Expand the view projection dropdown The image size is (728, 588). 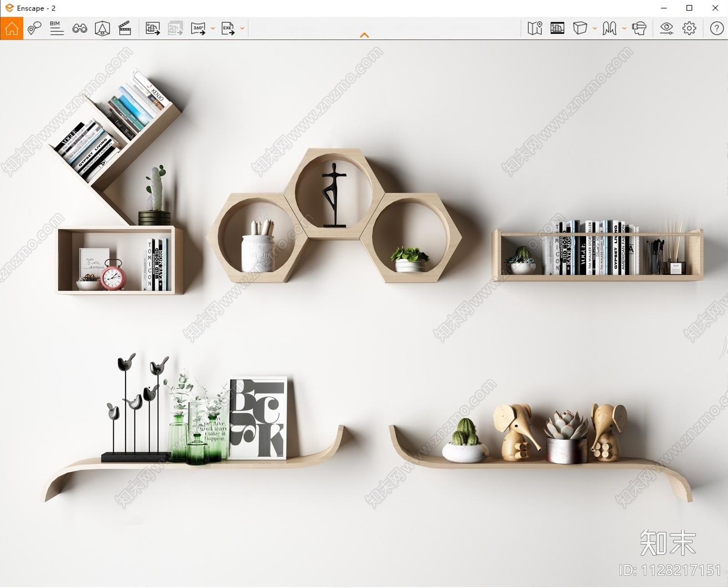[595, 28]
